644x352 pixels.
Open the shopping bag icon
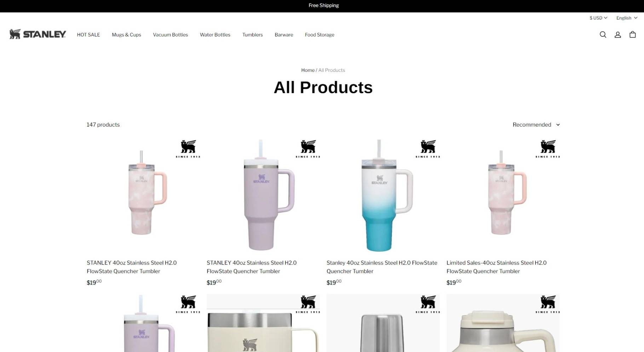click(633, 35)
